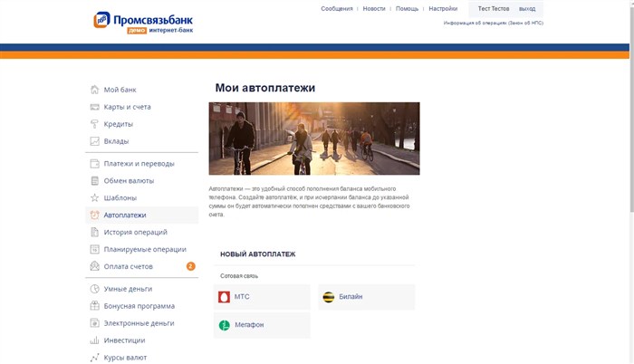The width and height of the screenshot is (634, 364).
Task: Open the Вклады section
Action: point(117,141)
